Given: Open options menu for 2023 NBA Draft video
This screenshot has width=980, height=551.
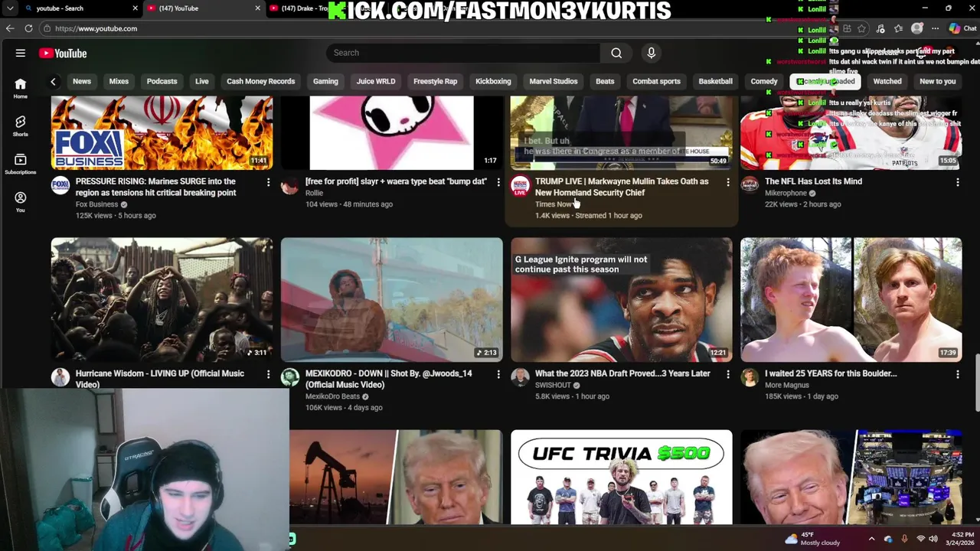Looking at the screenshot, I should [728, 374].
